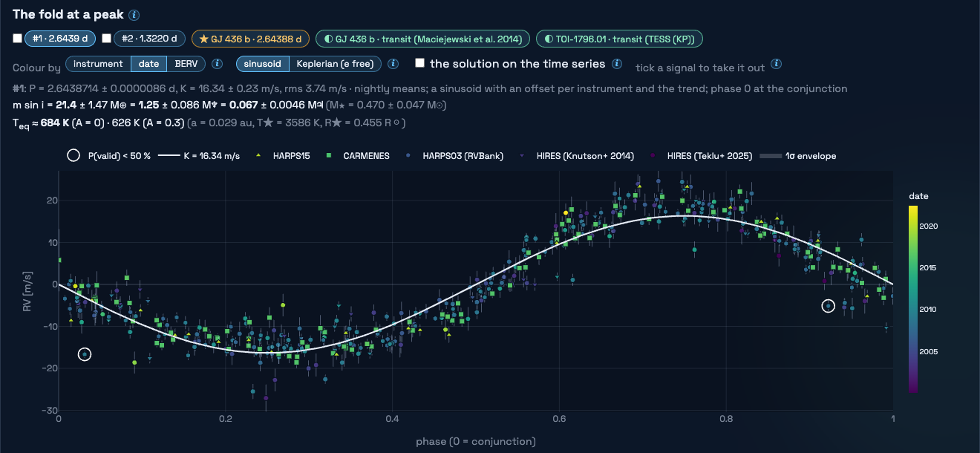Choose the starred GJ 436 b · 2.64388 d pill
Screen dimensions: 980x453
[249, 39]
